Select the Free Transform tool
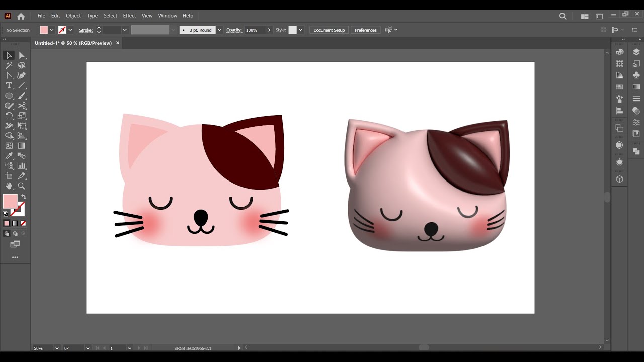This screenshot has width=644, height=362. pos(22,126)
